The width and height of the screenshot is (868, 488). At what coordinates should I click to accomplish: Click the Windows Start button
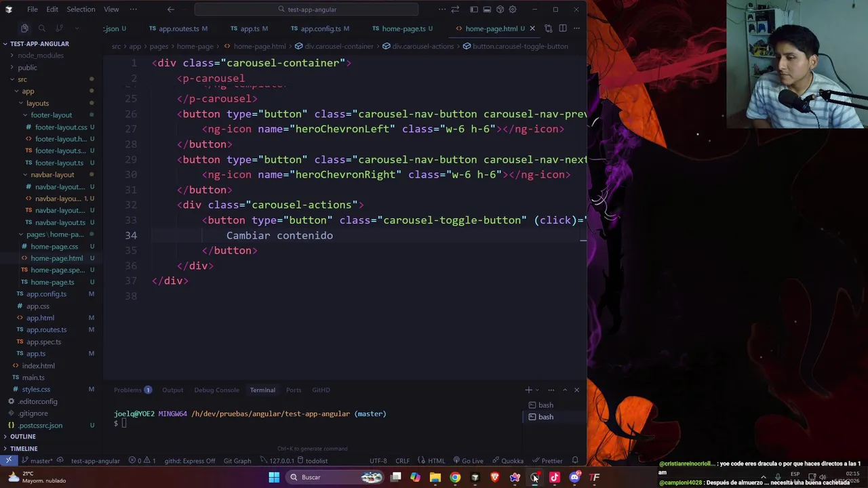click(x=274, y=477)
